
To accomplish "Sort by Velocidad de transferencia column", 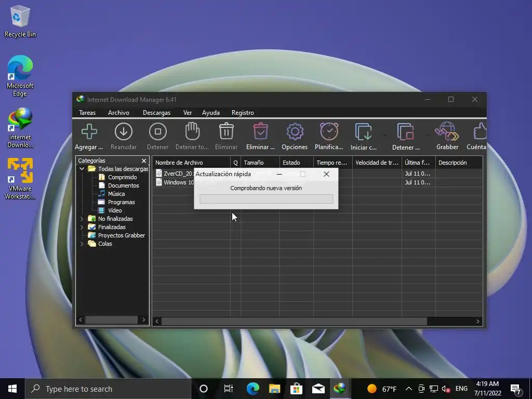I will tap(377, 163).
